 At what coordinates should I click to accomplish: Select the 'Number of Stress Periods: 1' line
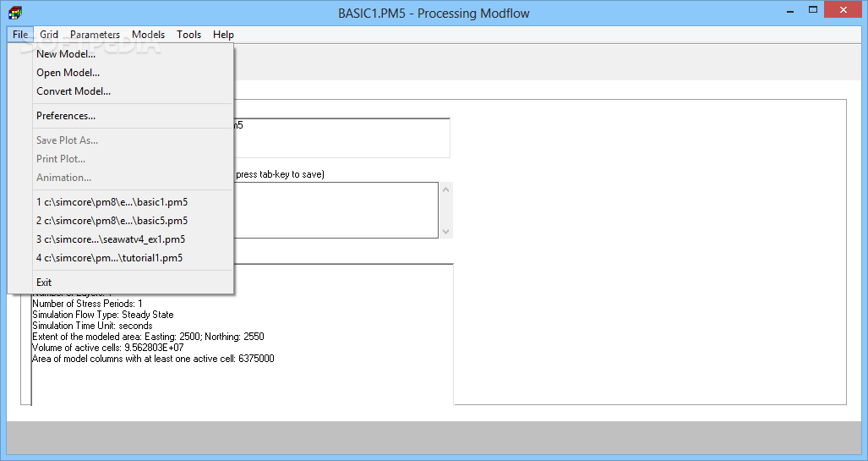[x=87, y=304]
